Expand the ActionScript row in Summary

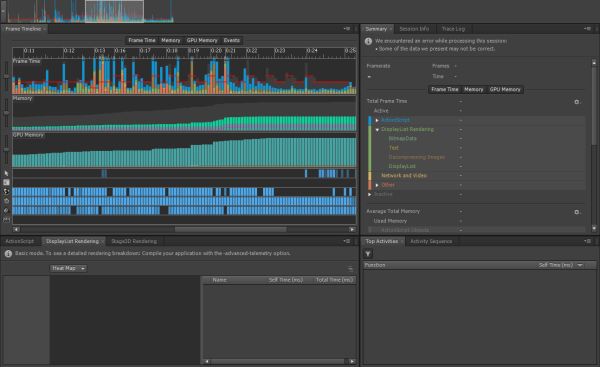(x=377, y=120)
